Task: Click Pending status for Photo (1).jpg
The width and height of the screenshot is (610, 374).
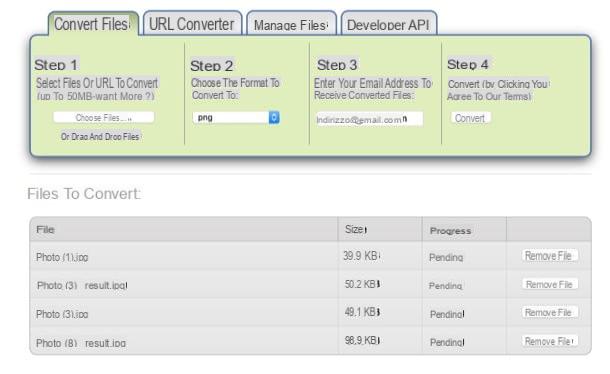Action: [446, 257]
